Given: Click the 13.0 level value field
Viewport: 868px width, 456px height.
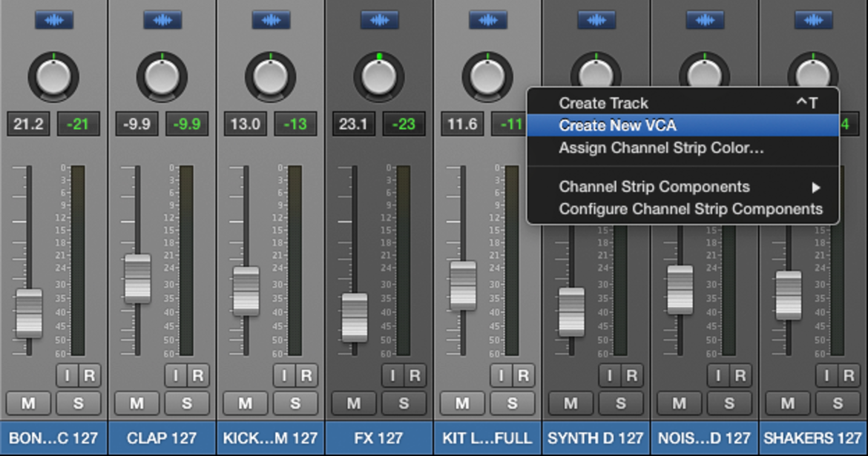Looking at the screenshot, I should 246,124.
